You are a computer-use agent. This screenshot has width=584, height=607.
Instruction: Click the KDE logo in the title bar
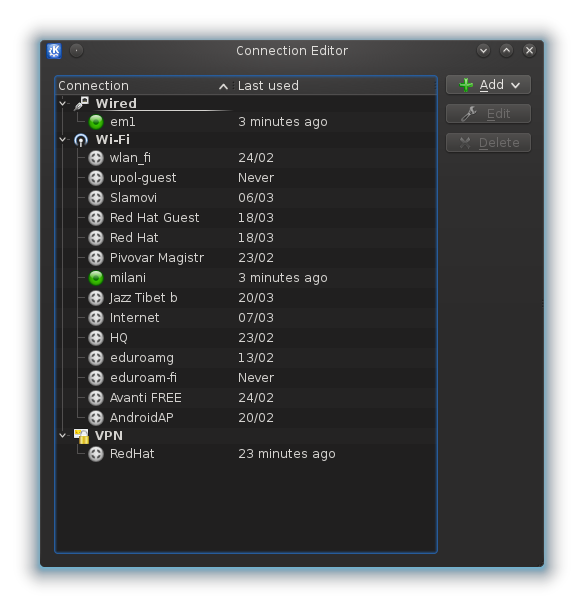(54, 51)
